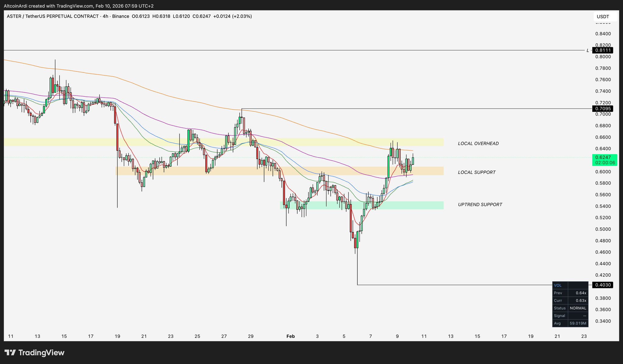Screen dimensions: 623x364
Task: Select the UPTREND SUPPORT text annotation
Action: (480, 205)
